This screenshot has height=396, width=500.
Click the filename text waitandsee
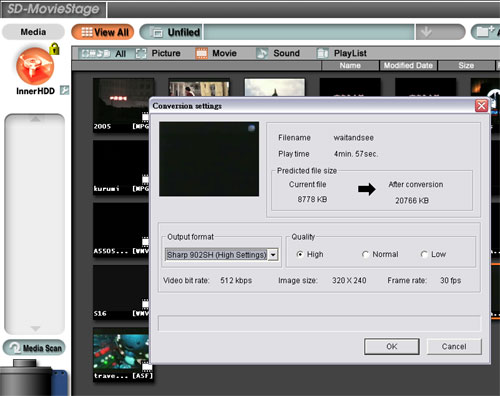point(354,138)
